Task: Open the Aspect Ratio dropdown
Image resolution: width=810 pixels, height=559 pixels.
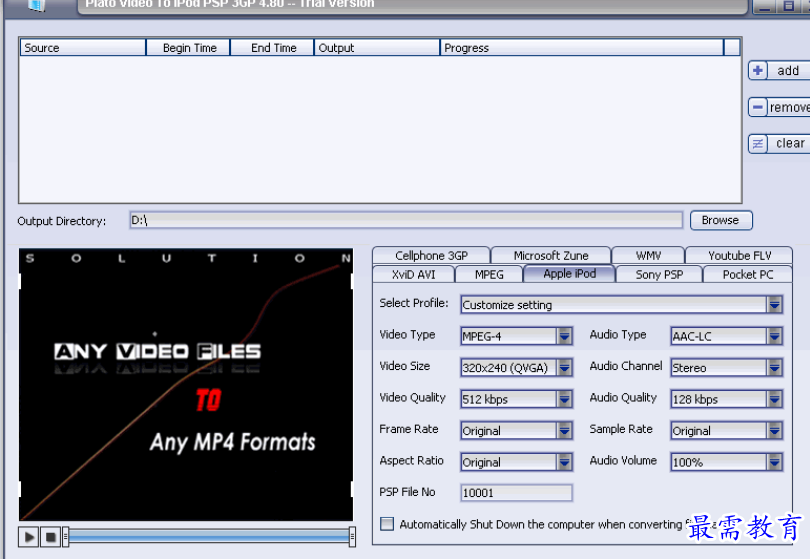Action: (565, 462)
